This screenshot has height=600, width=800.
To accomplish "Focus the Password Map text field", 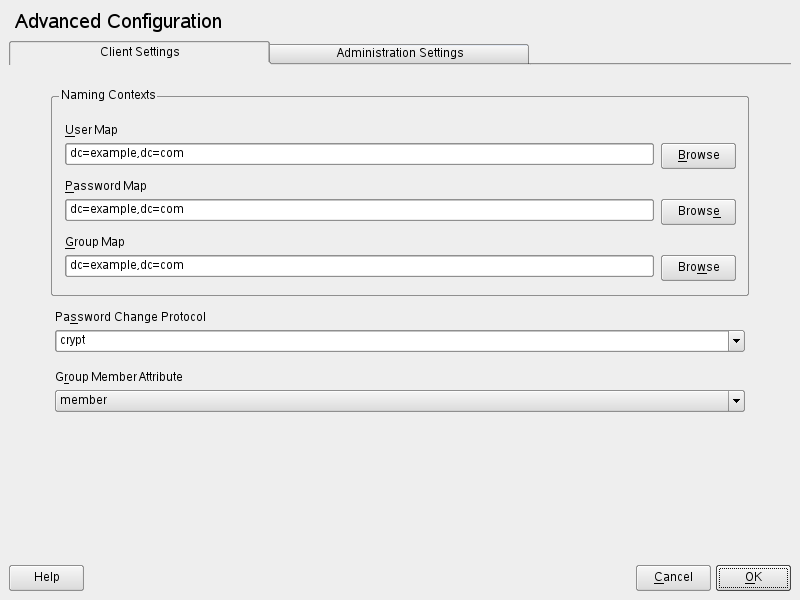I will click(x=359, y=210).
